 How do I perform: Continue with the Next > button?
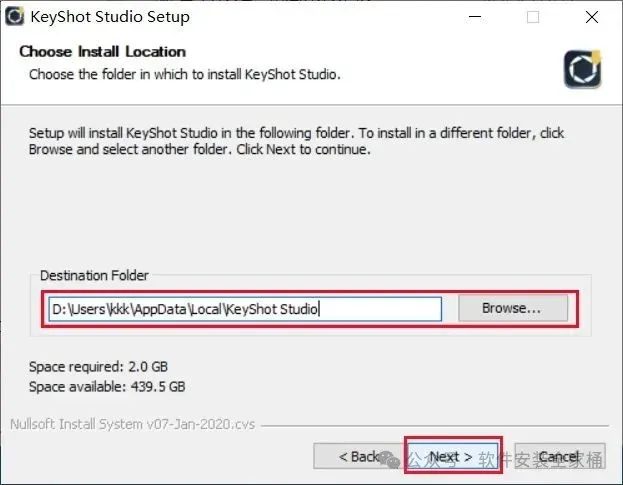[x=451, y=457]
